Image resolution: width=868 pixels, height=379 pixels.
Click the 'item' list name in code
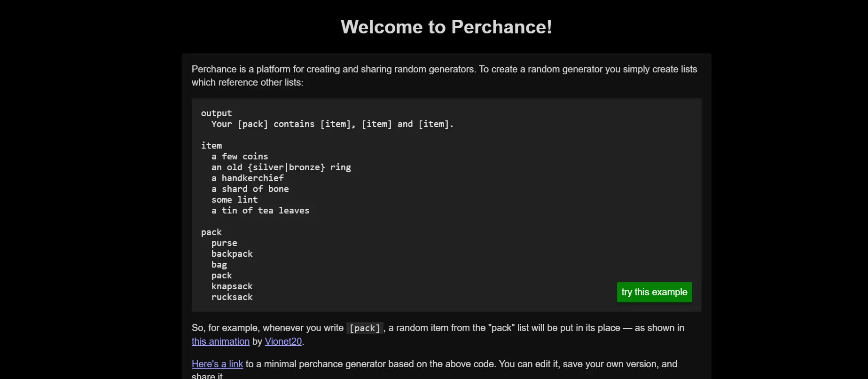click(211, 146)
